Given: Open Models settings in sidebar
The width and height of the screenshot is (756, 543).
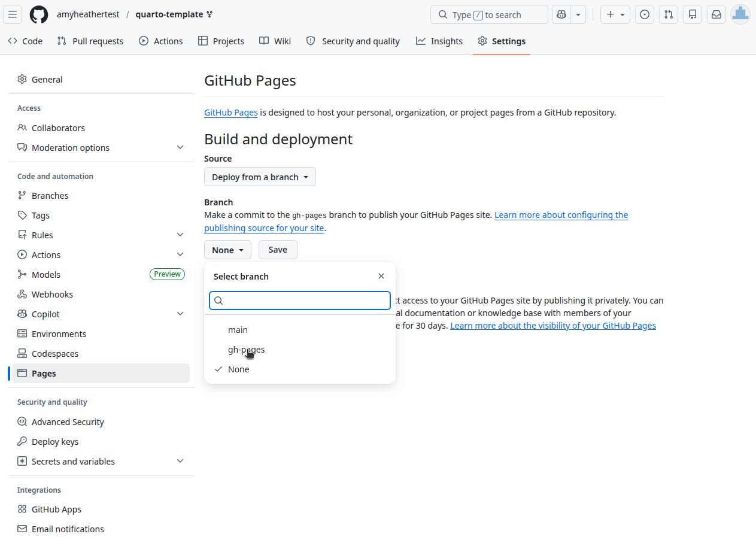Looking at the screenshot, I should point(101,274).
